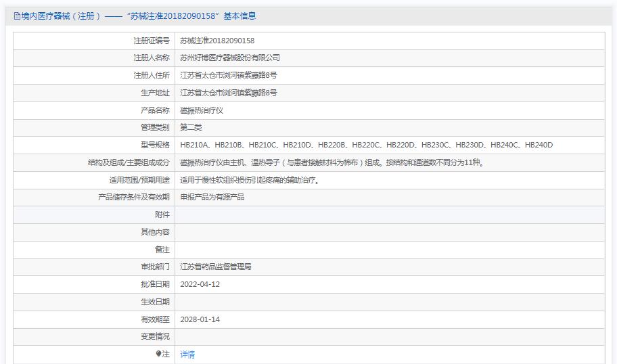
Task: Click the 注册证编号 label cell
Action: pos(94,41)
